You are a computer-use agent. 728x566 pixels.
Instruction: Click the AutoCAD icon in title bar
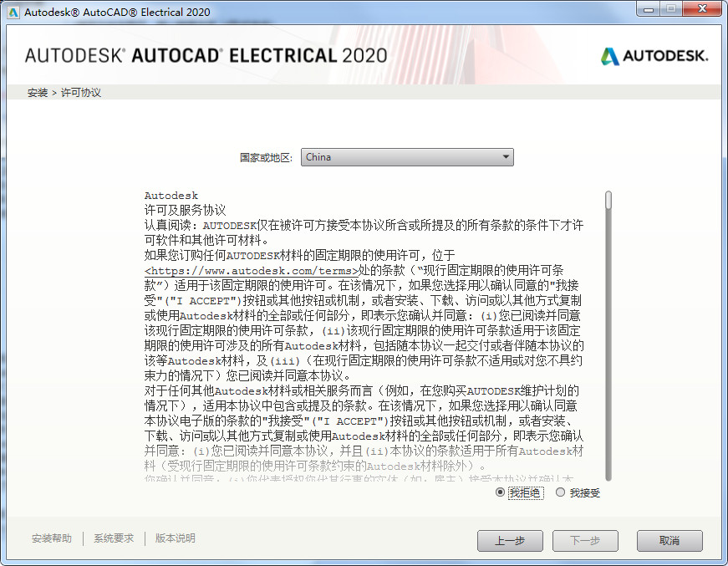pyautogui.click(x=13, y=13)
